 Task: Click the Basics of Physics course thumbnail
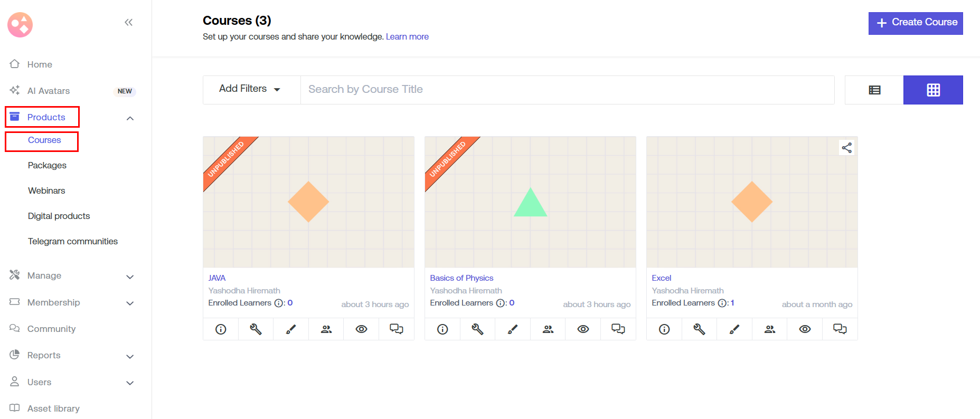click(530, 202)
